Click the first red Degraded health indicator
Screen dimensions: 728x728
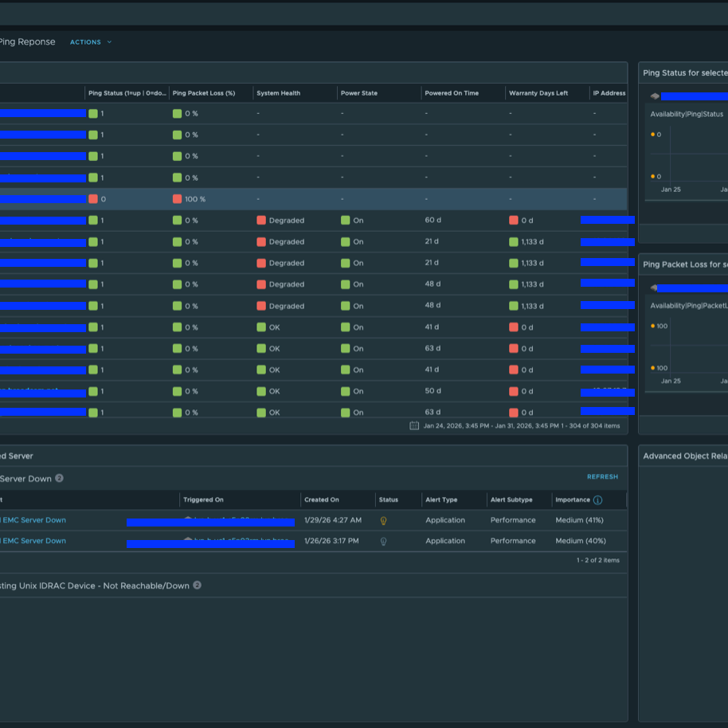point(261,221)
